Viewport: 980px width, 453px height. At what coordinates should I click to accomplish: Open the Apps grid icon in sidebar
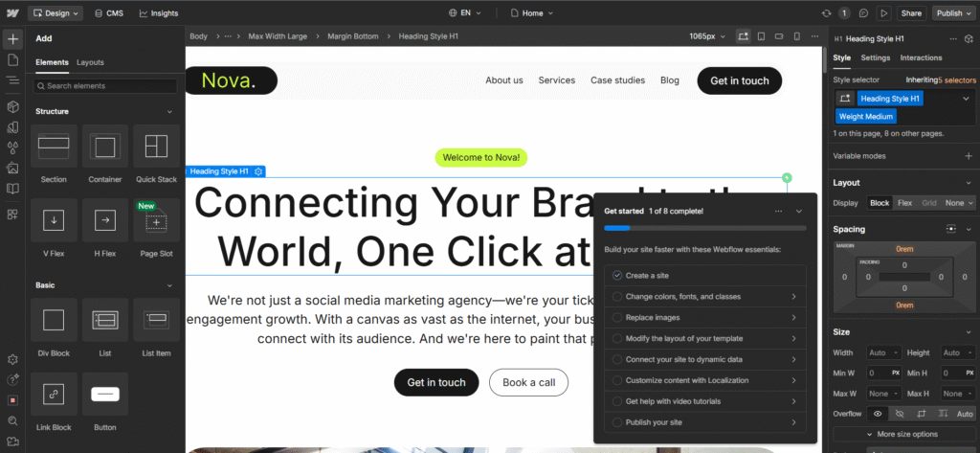pos(12,215)
